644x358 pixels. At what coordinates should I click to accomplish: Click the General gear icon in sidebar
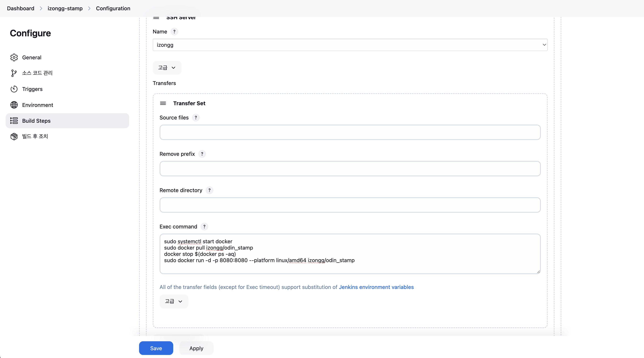coord(14,57)
